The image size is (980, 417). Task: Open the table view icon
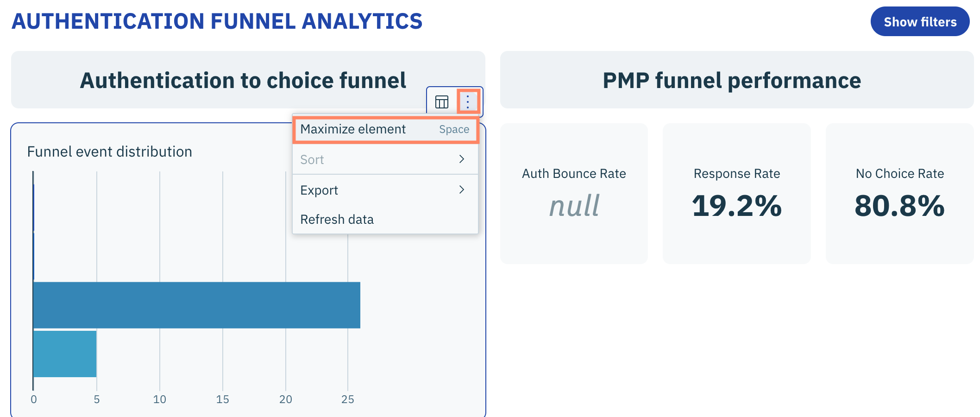[x=442, y=102]
